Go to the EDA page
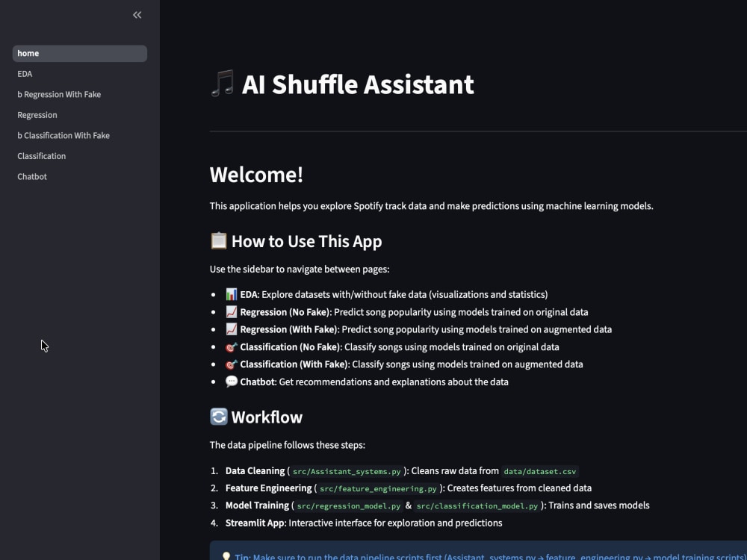The height and width of the screenshot is (560, 747). tap(80, 74)
